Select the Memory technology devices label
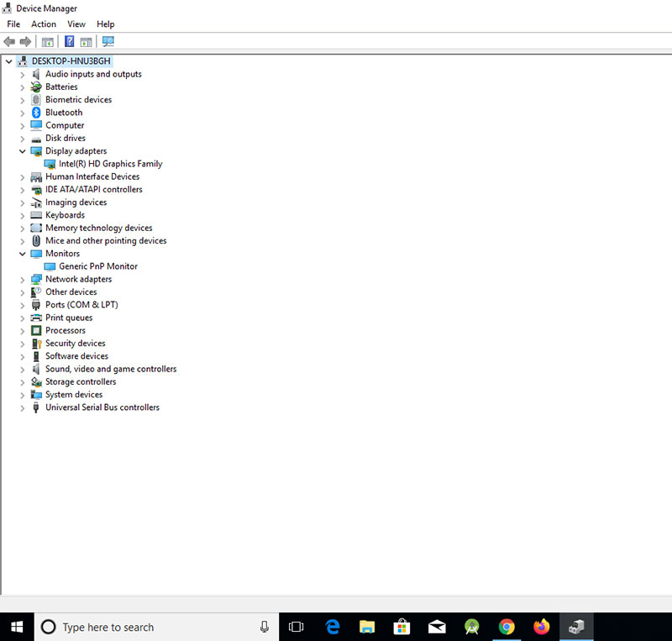The height and width of the screenshot is (641, 672). point(99,229)
